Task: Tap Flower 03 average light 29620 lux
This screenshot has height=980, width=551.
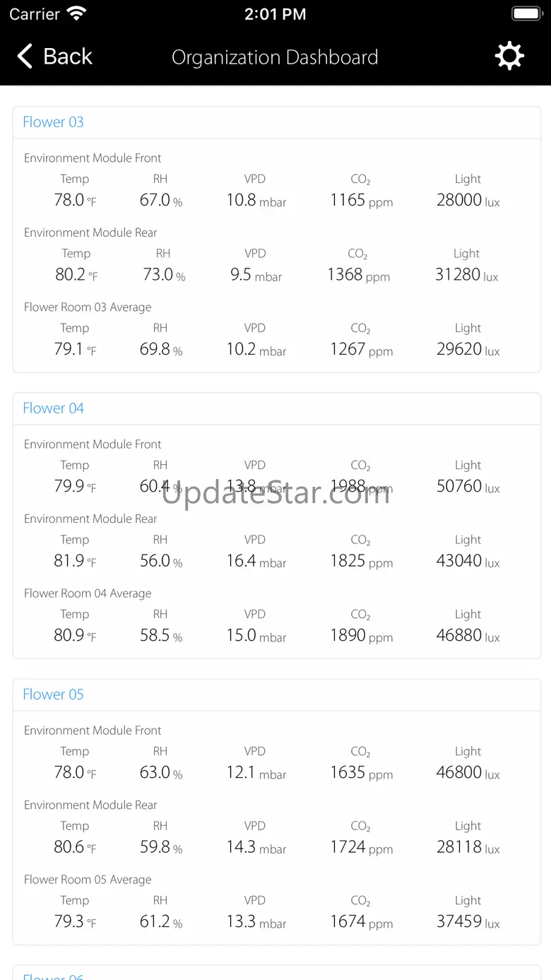Action: click(468, 349)
